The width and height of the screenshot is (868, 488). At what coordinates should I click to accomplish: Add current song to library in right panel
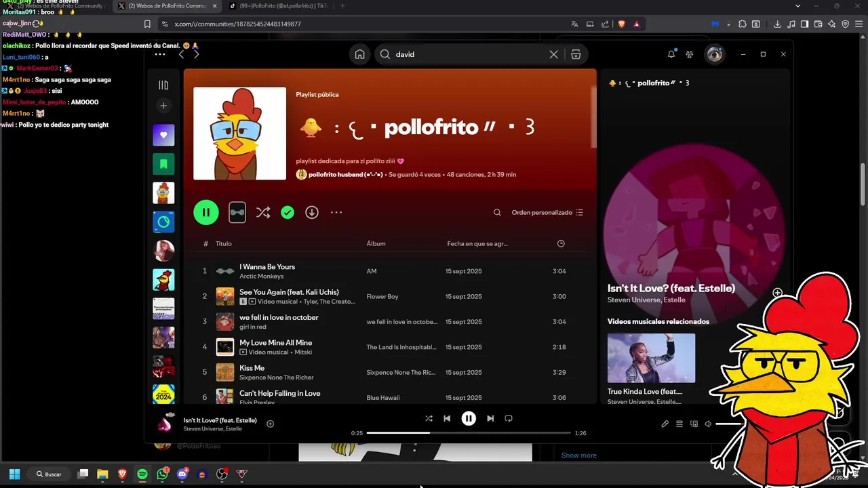click(x=777, y=293)
